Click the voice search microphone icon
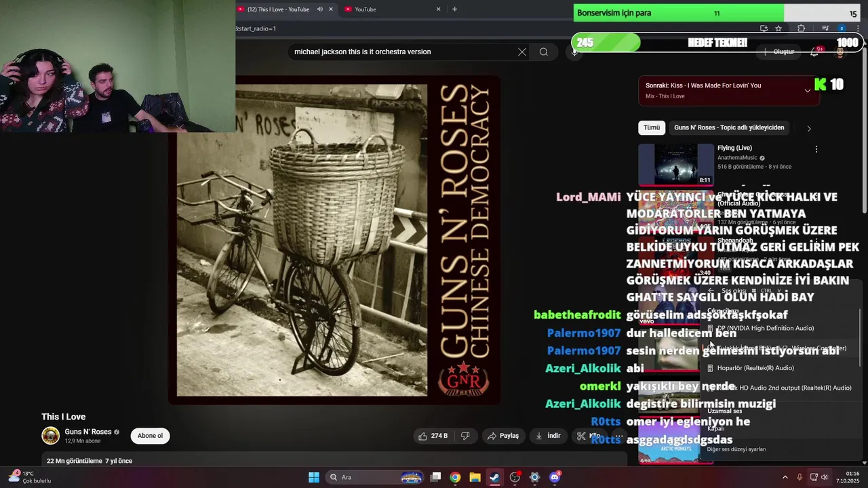 [x=574, y=52]
